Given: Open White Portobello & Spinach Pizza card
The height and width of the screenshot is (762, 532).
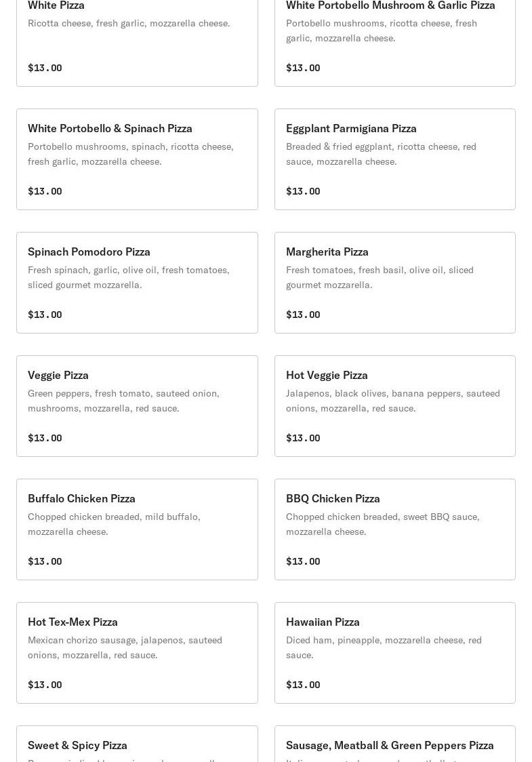Looking at the screenshot, I should tap(137, 159).
